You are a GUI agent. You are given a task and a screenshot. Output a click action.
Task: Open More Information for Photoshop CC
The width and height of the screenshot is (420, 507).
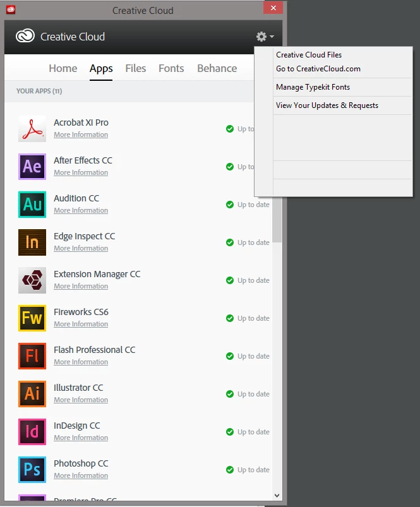[x=81, y=475]
